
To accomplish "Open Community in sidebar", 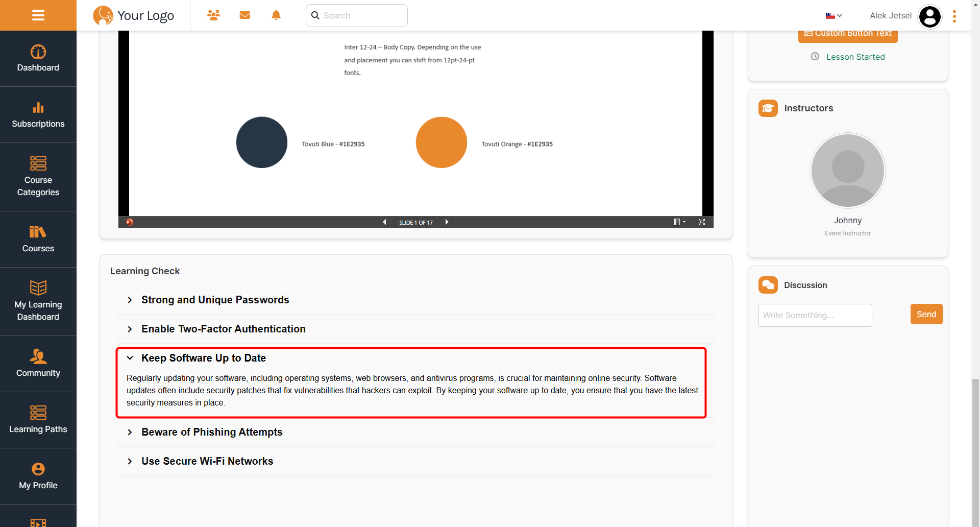I will click(38, 364).
